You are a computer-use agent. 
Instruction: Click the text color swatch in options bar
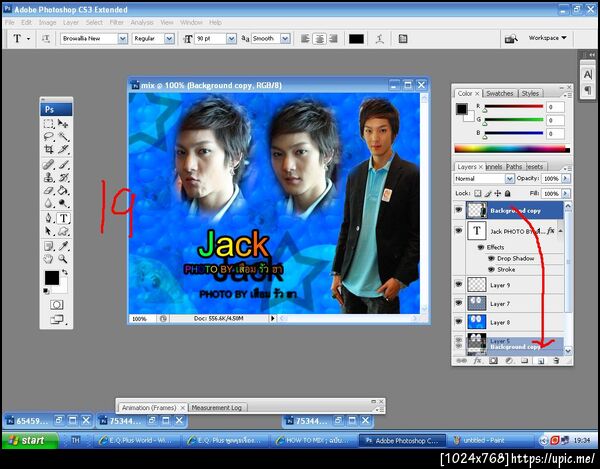(x=356, y=39)
